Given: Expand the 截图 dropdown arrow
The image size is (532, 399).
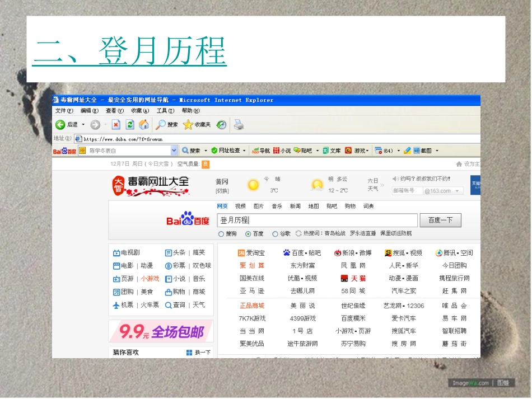Looking at the screenshot, I should (x=437, y=151).
